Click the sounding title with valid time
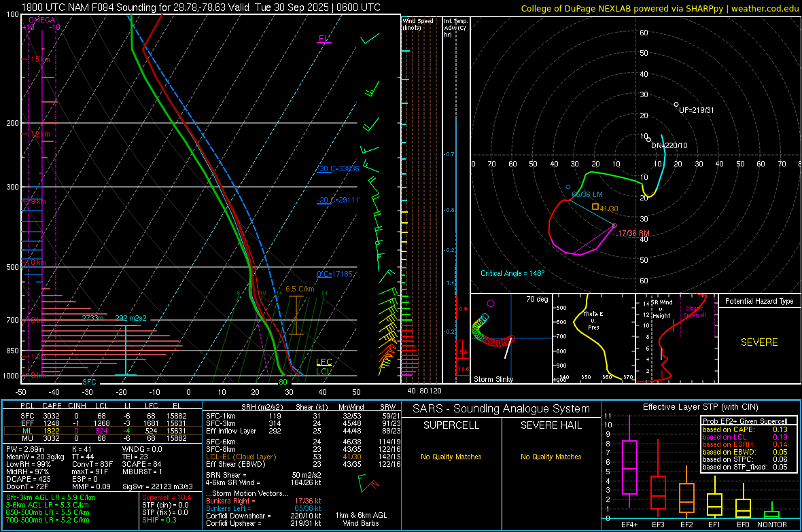 point(201,7)
